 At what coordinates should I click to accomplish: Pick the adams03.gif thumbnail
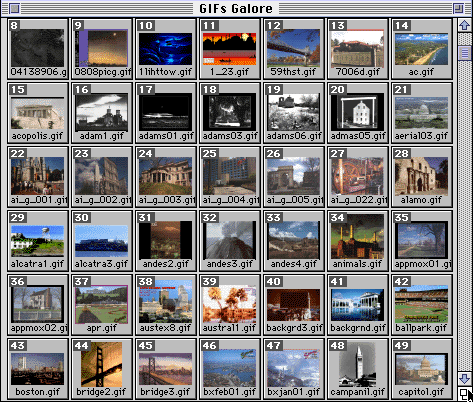point(230,113)
